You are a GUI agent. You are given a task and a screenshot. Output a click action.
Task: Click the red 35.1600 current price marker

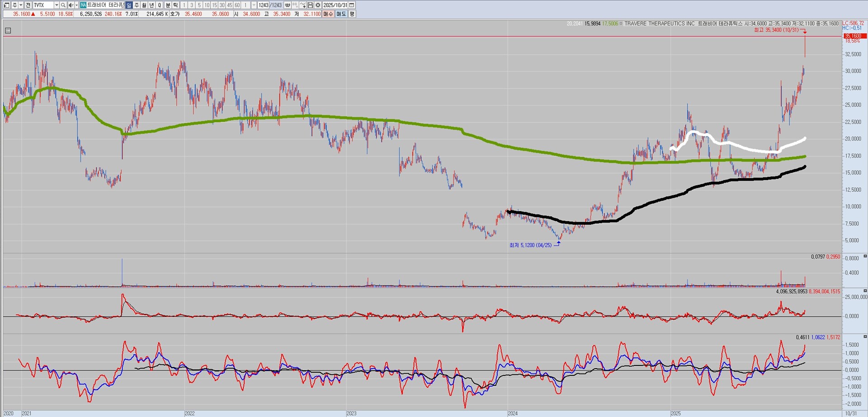click(x=853, y=36)
